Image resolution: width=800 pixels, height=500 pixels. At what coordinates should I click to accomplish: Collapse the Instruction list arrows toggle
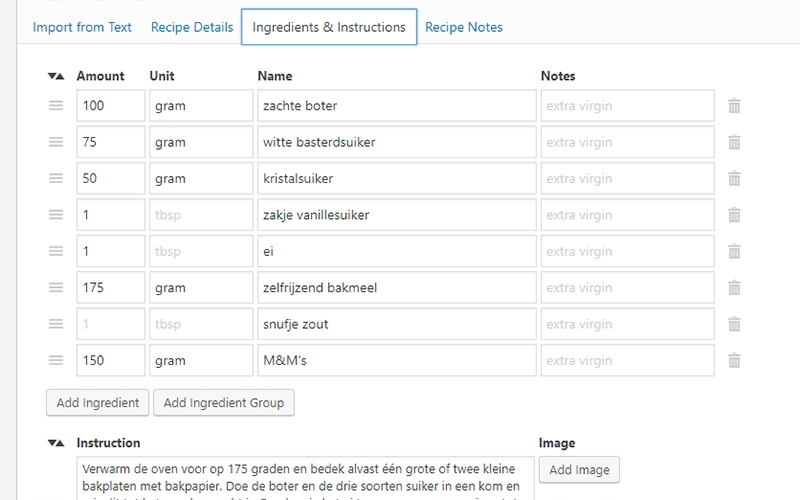pos(56,443)
